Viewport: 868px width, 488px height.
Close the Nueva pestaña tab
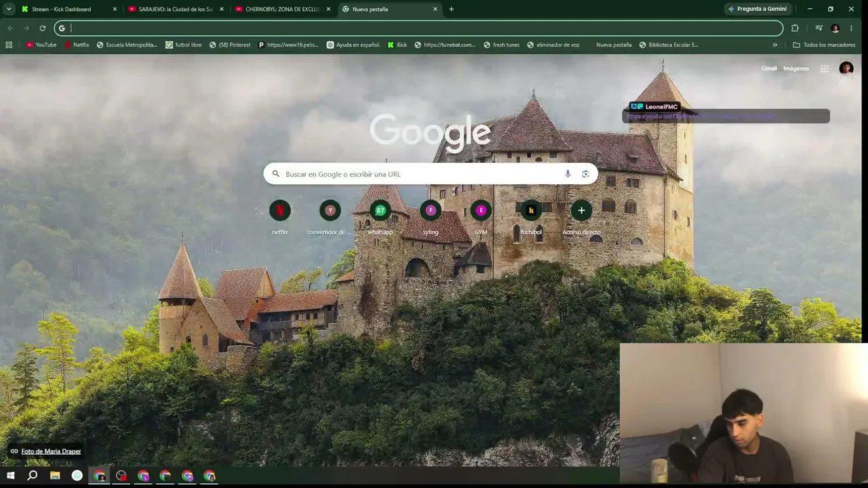coord(435,9)
